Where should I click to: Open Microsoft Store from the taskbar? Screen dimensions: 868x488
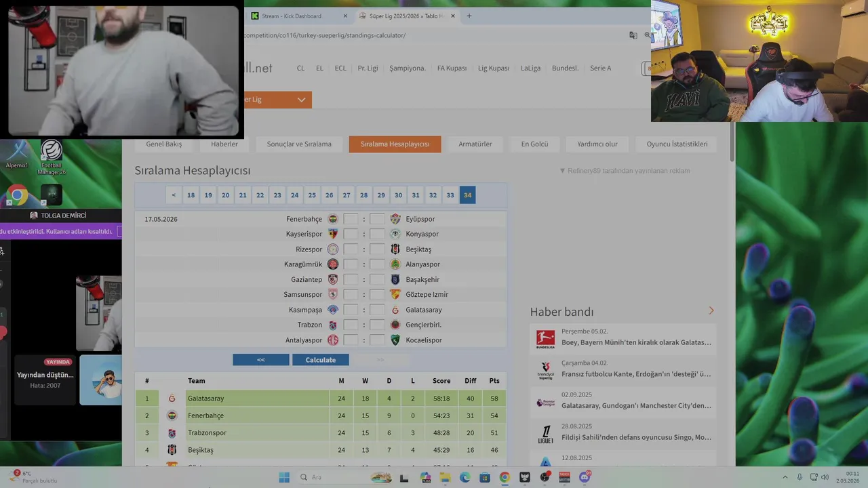485,477
